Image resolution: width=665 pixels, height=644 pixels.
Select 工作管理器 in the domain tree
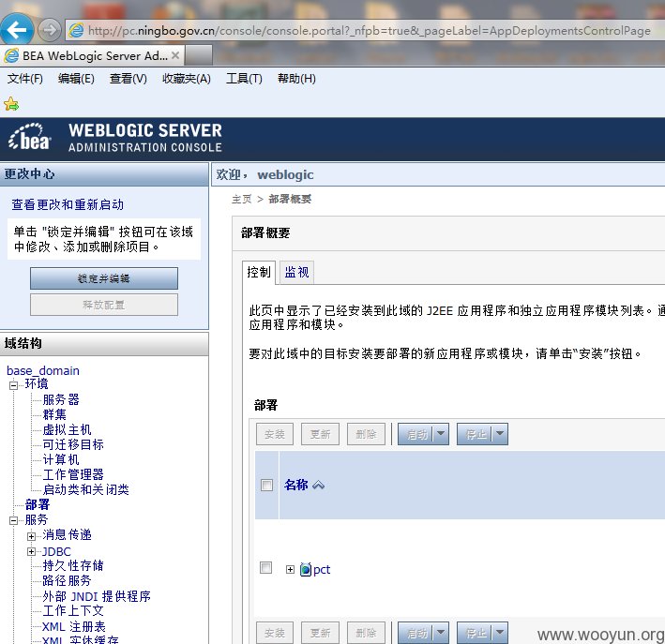click(x=73, y=474)
